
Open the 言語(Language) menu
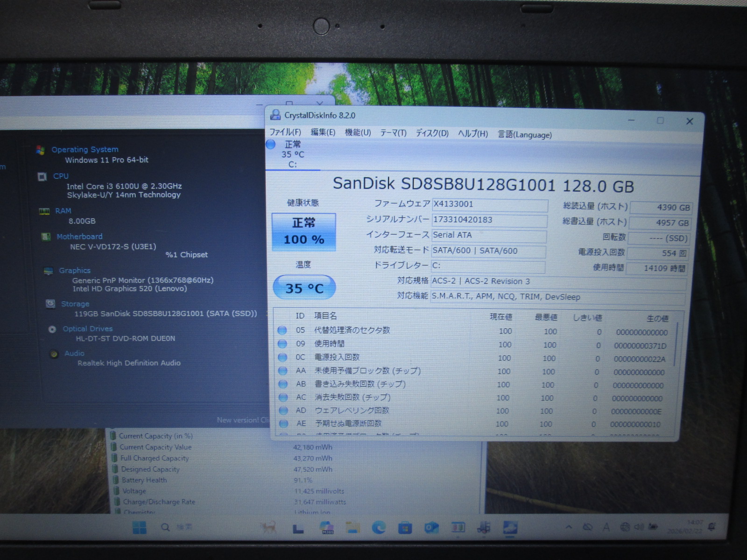coord(524,135)
